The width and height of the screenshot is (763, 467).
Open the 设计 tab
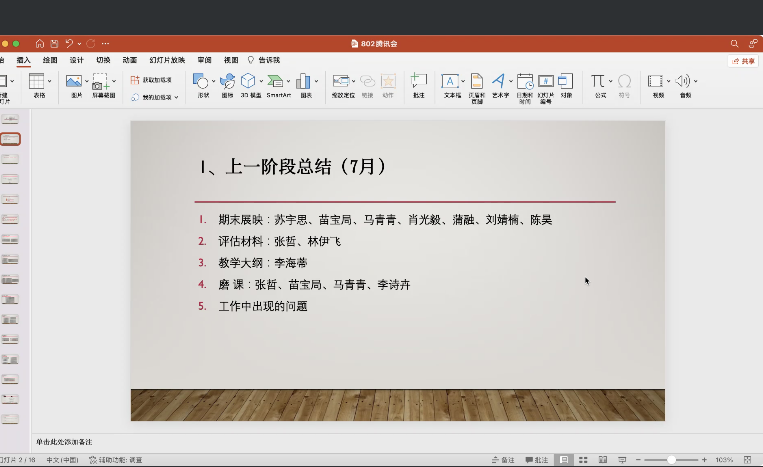click(x=76, y=60)
